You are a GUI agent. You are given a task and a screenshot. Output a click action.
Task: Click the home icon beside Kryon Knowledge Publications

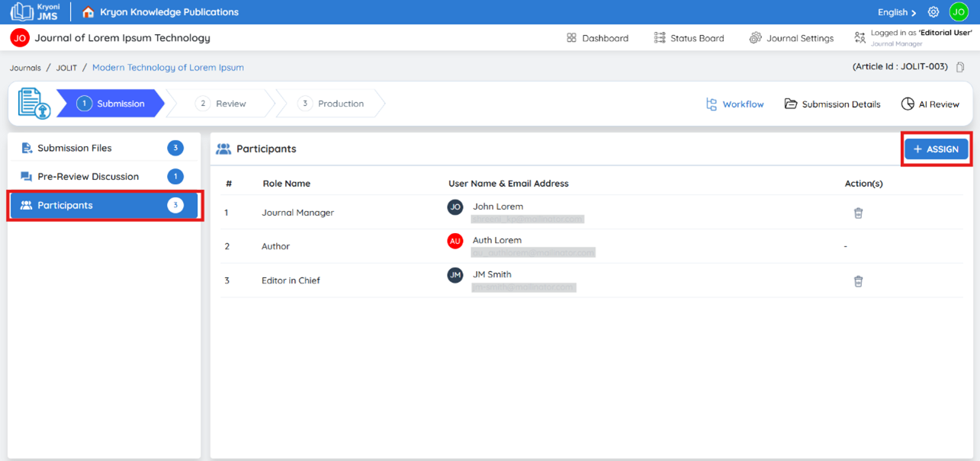88,12
